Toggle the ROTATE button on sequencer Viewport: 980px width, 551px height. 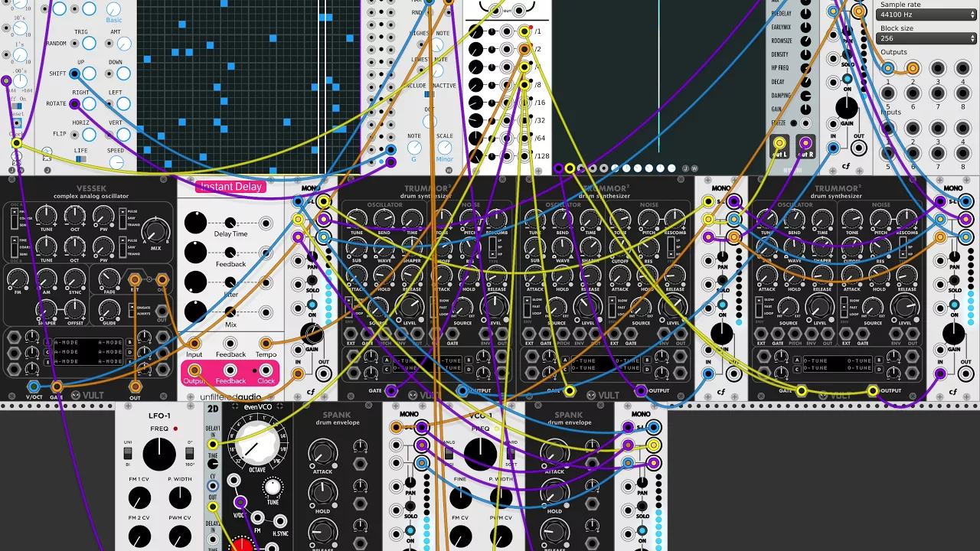(x=90, y=103)
